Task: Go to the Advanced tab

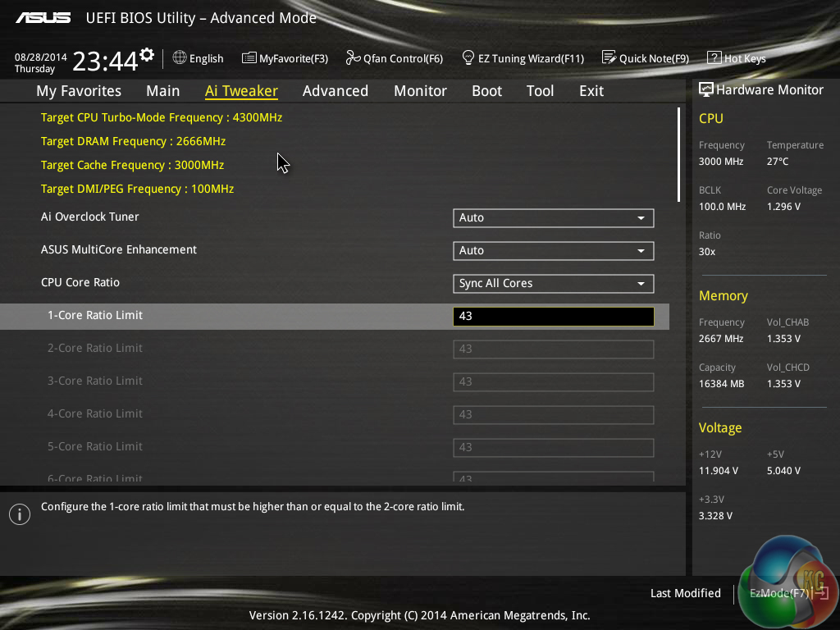Action: pyautogui.click(x=336, y=91)
